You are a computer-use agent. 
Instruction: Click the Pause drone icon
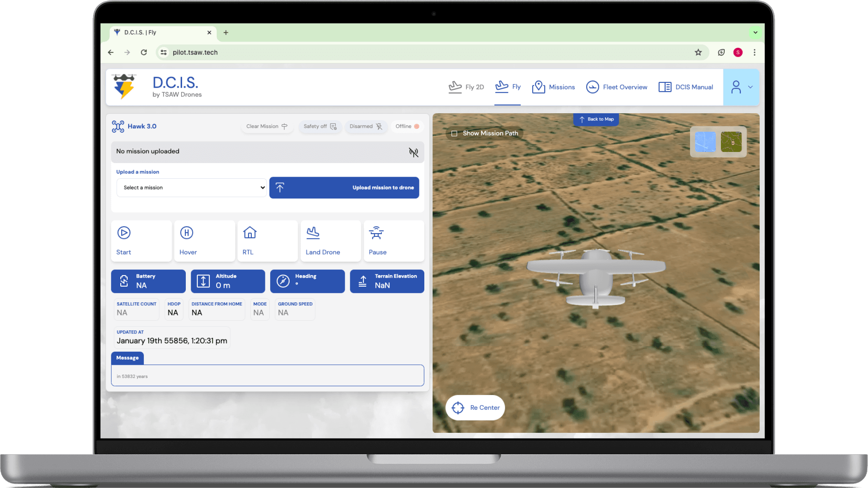point(376,233)
